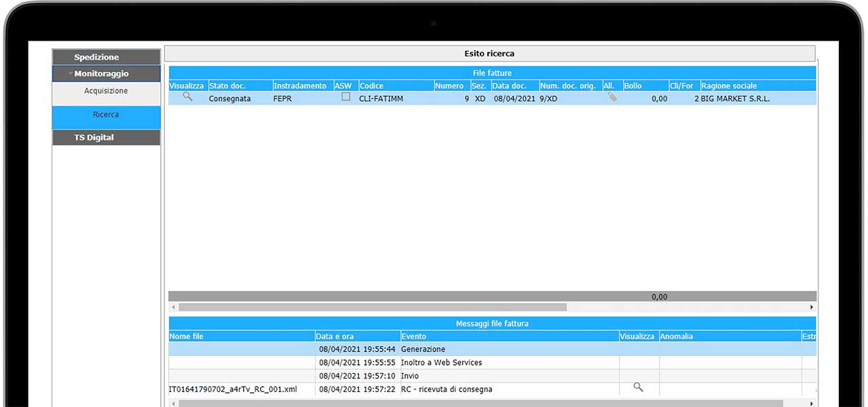This screenshot has height=407, width=868.
Task: Click the Evento column header
Action: pyautogui.click(x=510, y=336)
